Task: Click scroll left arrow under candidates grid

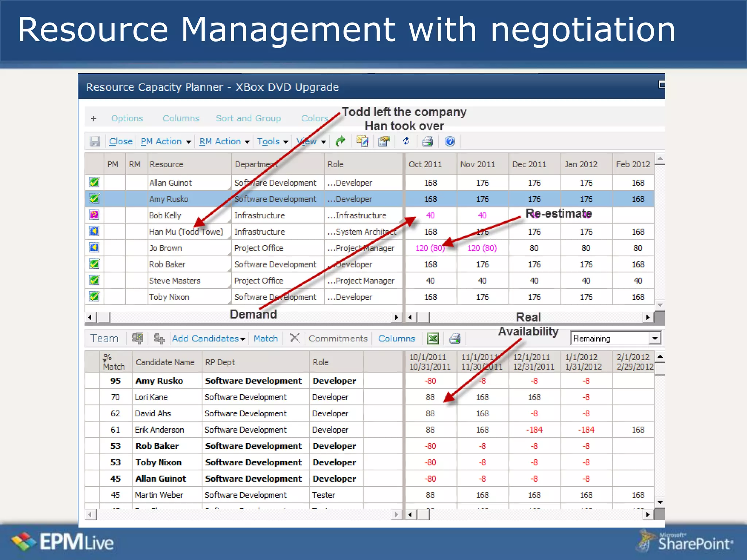Action: click(90, 514)
